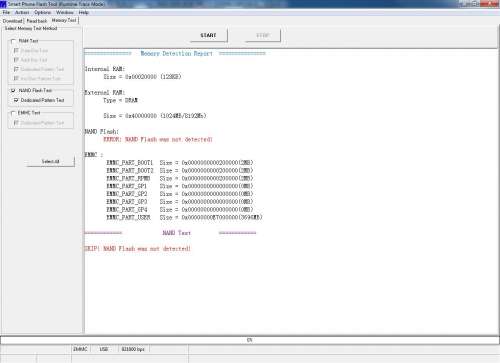Click External RAM Size 0x40000000 line
Viewport: 500px width, 363px height.
click(x=155, y=116)
